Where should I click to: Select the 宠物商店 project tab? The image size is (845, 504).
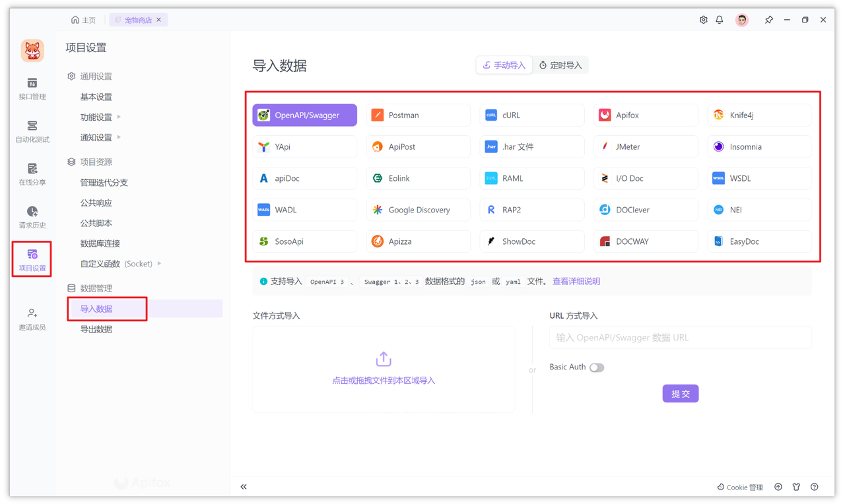[137, 20]
